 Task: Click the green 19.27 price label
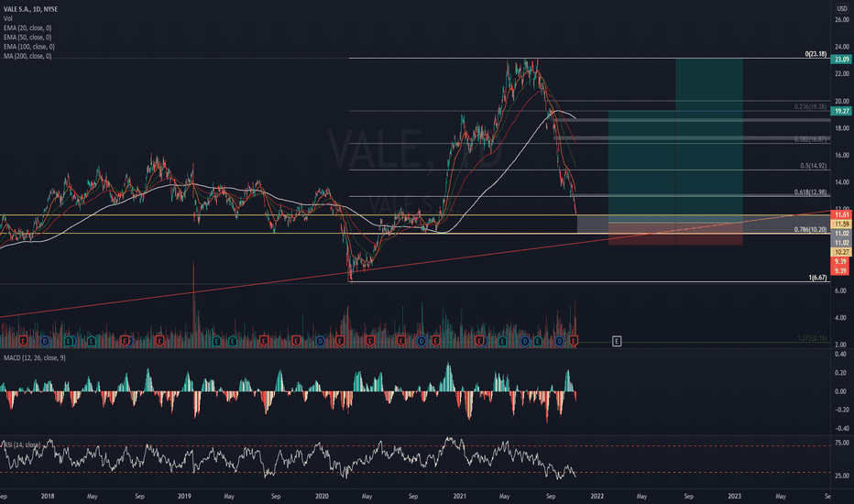[x=841, y=111]
